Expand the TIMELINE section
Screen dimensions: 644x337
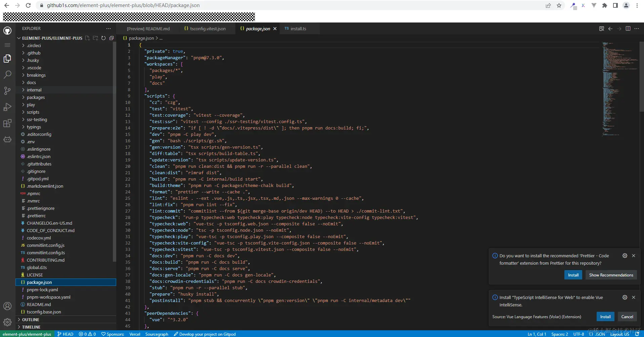(x=66, y=327)
